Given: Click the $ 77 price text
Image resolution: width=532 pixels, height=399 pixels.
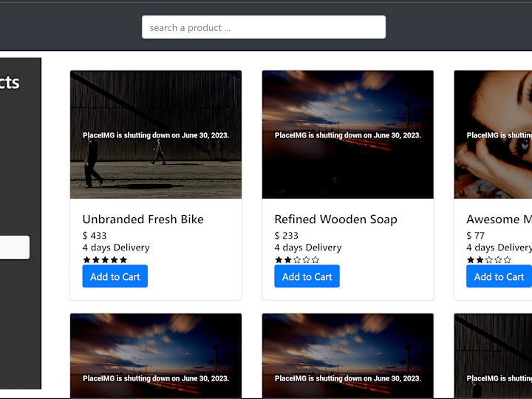Looking at the screenshot, I should pos(476,236).
